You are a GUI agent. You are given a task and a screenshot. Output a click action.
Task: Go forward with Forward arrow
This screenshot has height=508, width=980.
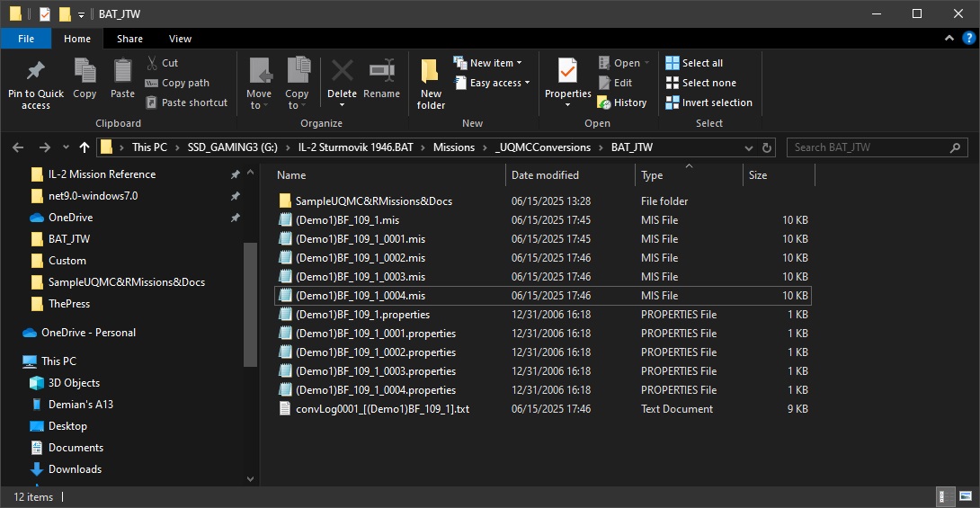(x=44, y=147)
